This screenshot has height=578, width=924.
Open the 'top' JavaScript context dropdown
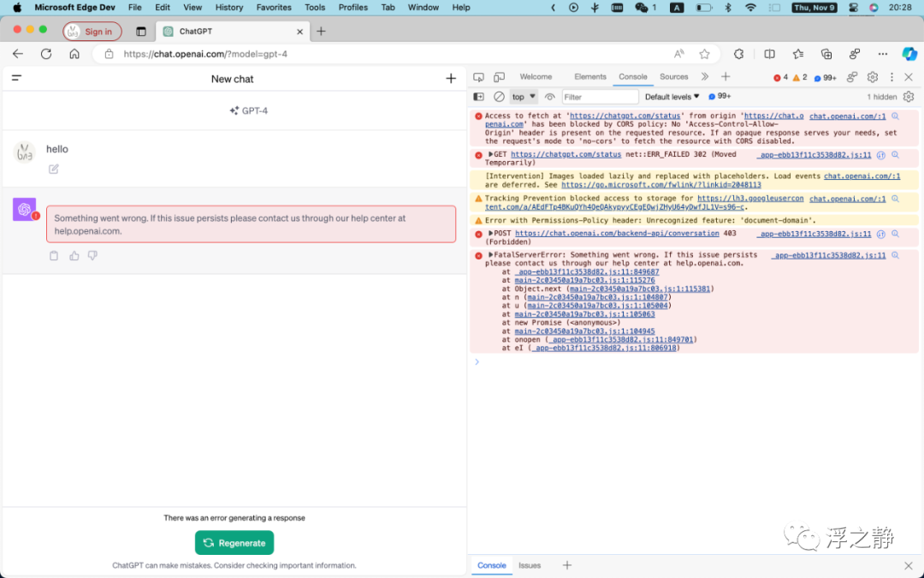click(x=524, y=97)
